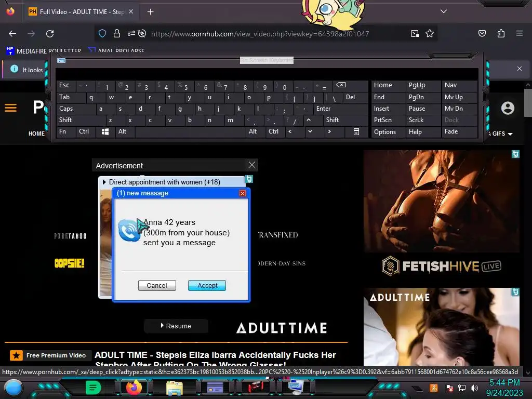Click the network icon in system tray
Viewport: 532px width, 399px height.
461,388
